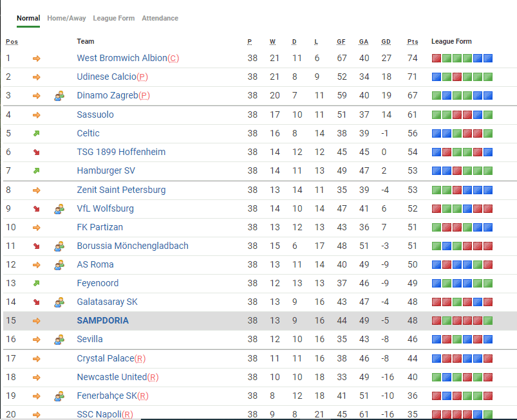Open the SAMPDORIA team link
Screen dimensions: 517x420
coord(102,320)
